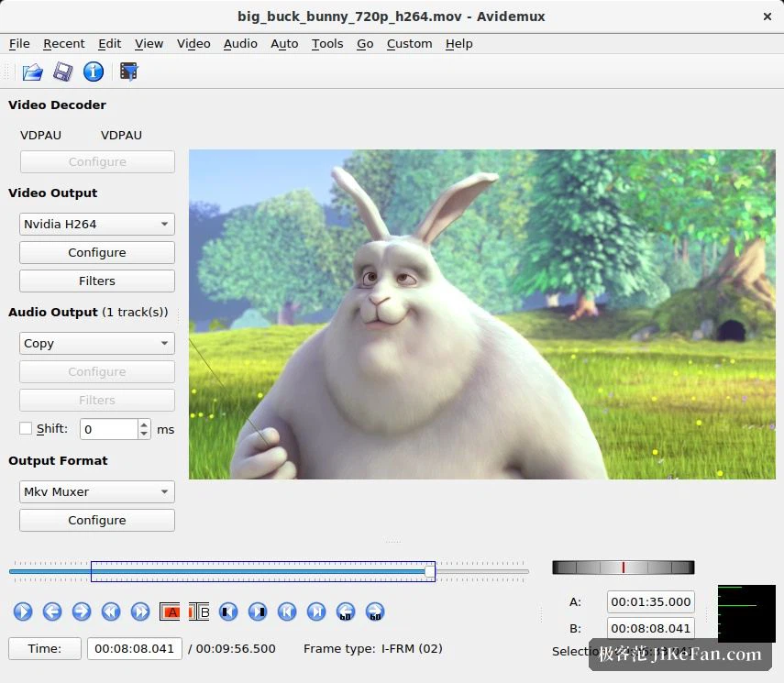Open the Edit menu

pyautogui.click(x=109, y=44)
